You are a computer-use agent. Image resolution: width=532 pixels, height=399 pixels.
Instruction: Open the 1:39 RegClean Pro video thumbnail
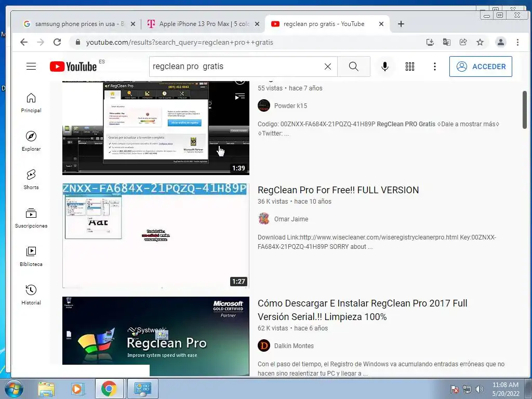click(x=156, y=128)
